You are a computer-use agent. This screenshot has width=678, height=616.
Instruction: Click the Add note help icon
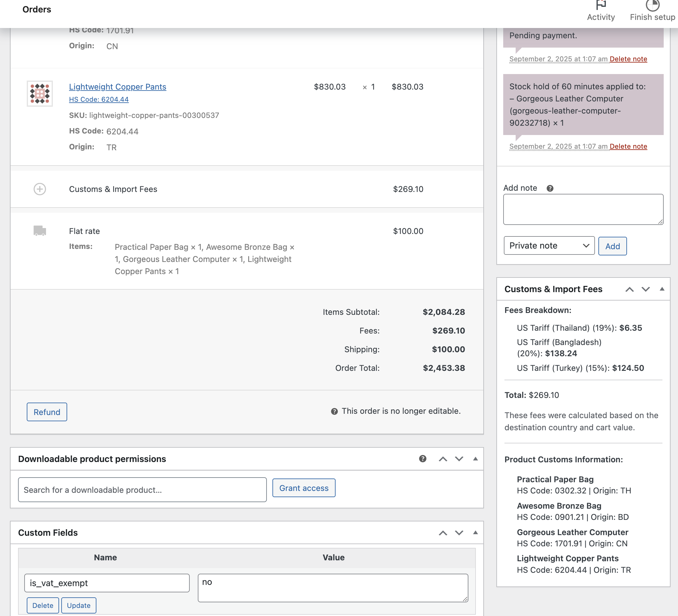(x=550, y=189)
